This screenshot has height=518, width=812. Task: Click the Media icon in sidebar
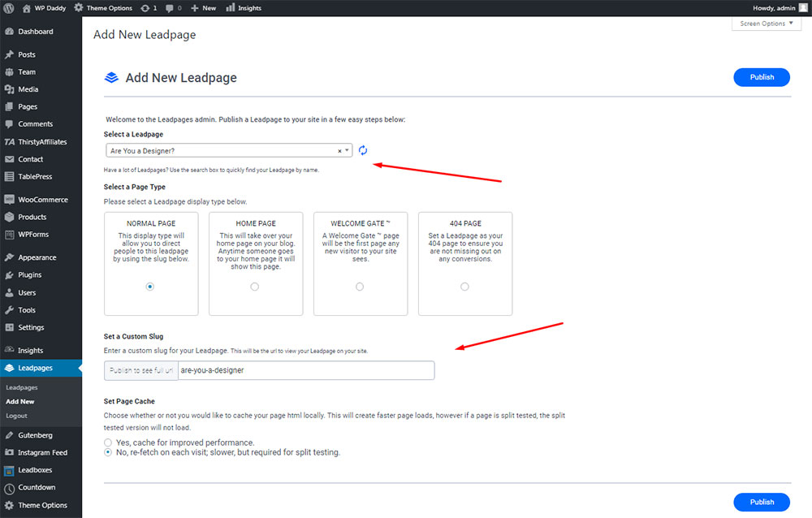pos(9,89)
